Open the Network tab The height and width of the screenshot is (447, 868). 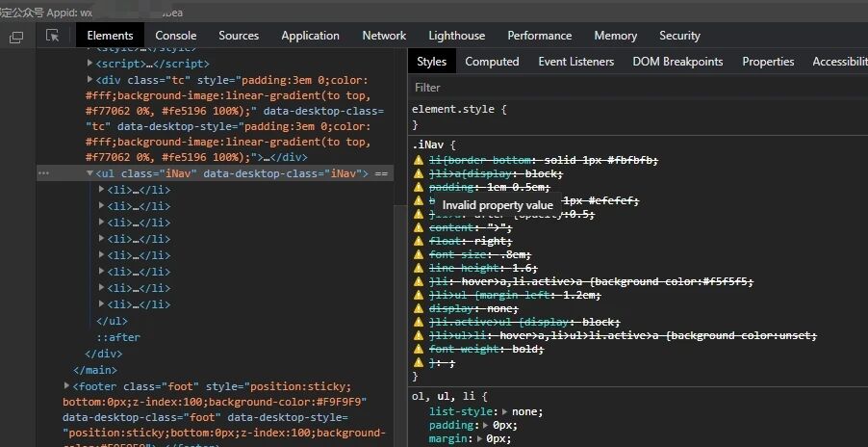click(x=384, y=36)
